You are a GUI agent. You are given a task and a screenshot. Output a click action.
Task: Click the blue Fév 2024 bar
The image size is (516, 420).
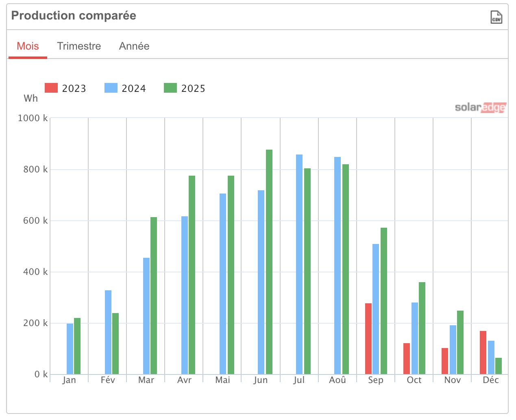coord(108,332)
